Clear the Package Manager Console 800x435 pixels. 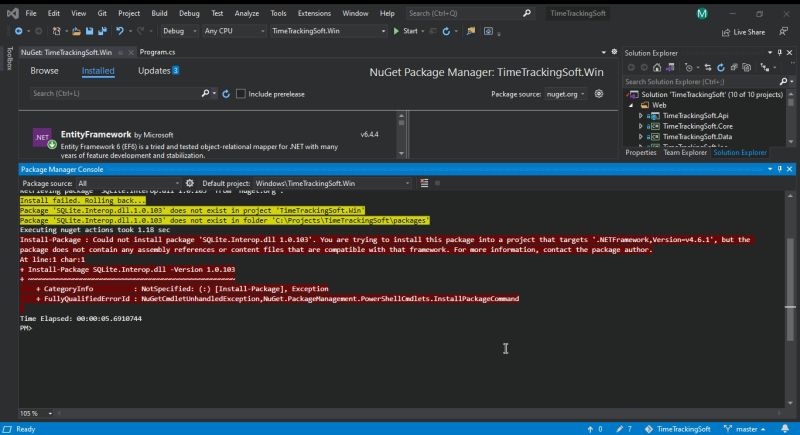(424, 183)
